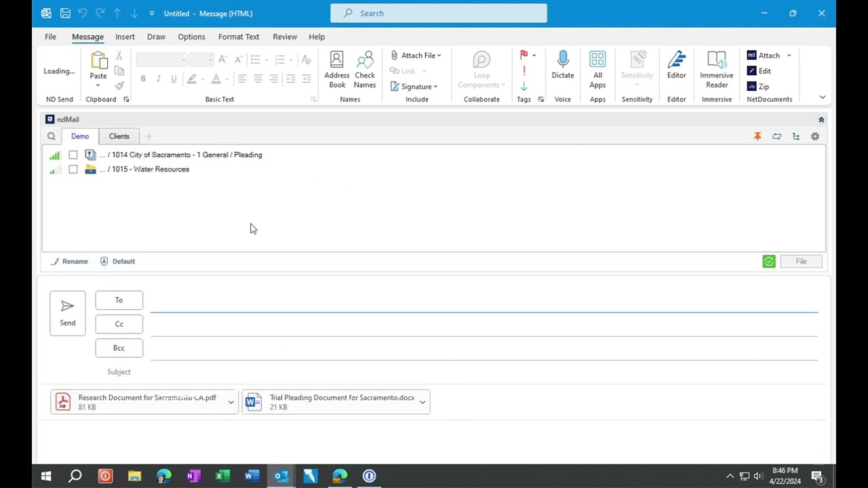Open Word from the taskbar
The width and height of the screenshot is (868, 488).
[252, 476]
